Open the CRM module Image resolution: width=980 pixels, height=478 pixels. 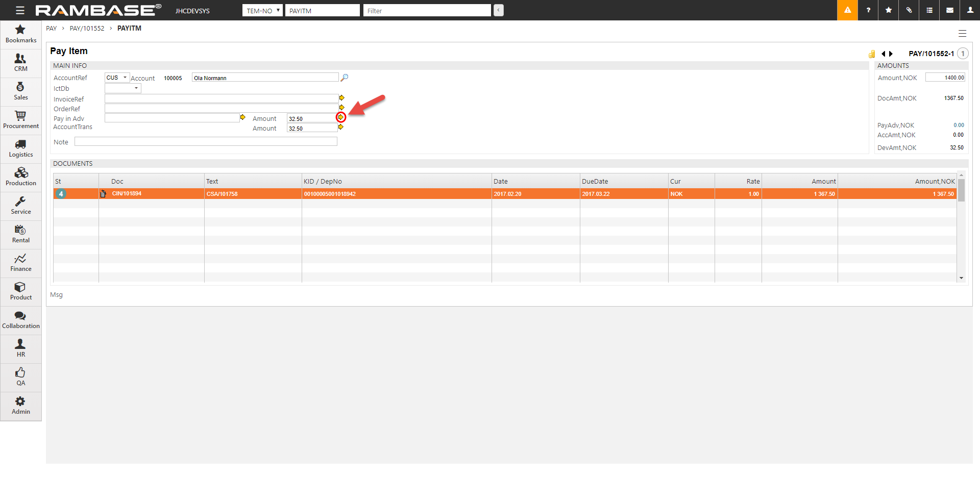coord(21,63)
